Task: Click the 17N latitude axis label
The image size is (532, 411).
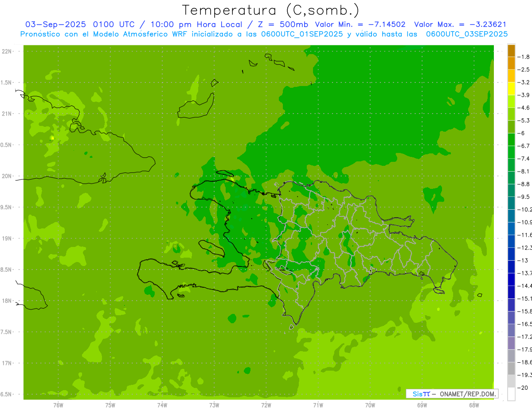Action: [x=8, y=363]
